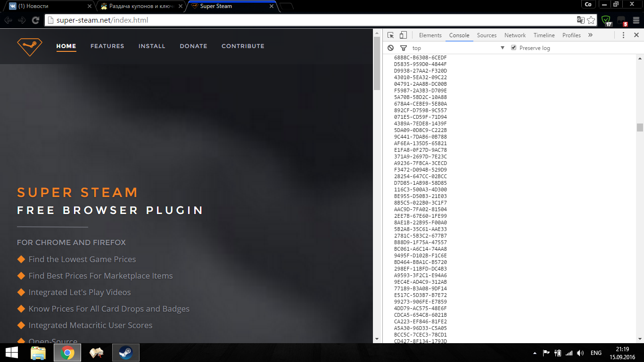
Task: Open the Action Center flag icon
Action: pyautogui.click(x=546, y=353)
